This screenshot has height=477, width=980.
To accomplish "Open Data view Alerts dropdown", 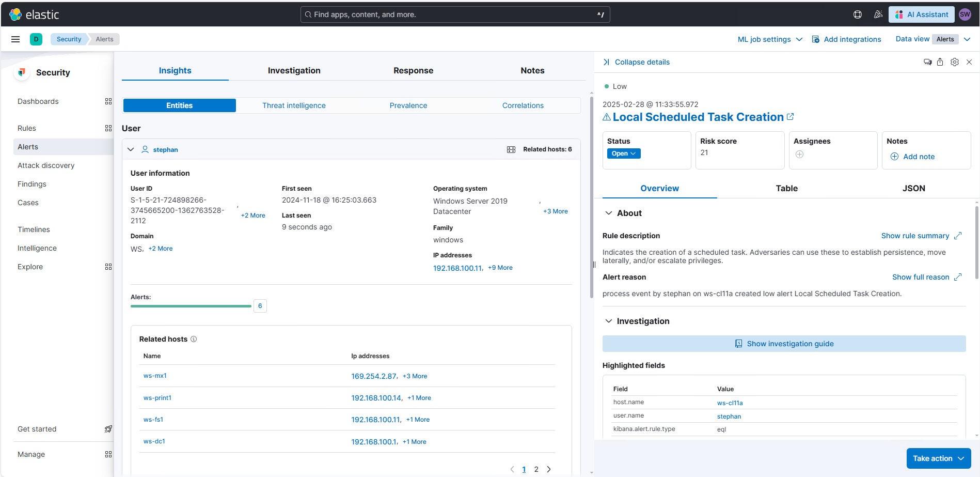I will 933,39.
